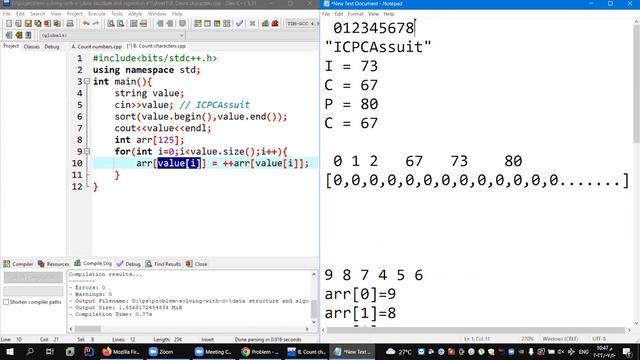Open the (globals) scope dropdown

pyautogui.click(x=113, y=36)
